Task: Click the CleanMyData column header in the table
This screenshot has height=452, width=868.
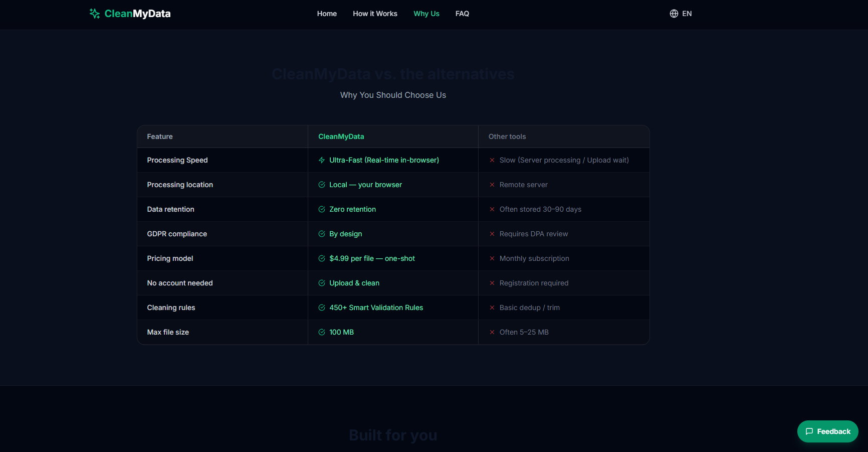Action: coord(341,136)
